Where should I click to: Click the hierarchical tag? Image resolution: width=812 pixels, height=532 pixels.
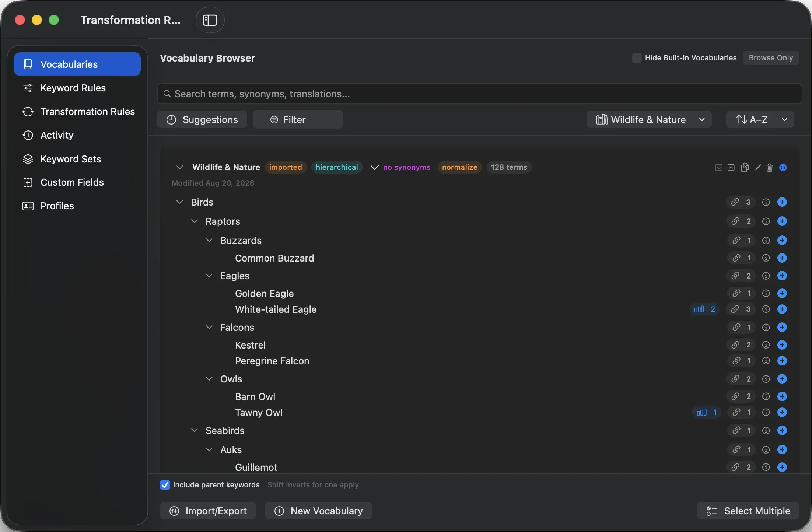point(337,167)
